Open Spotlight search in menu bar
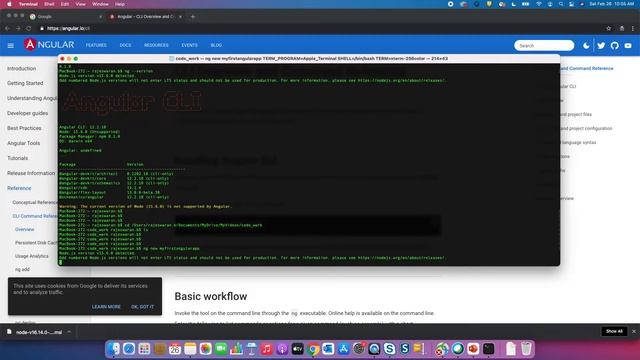This screenshot has width=640, height=360. coord(561,4)
